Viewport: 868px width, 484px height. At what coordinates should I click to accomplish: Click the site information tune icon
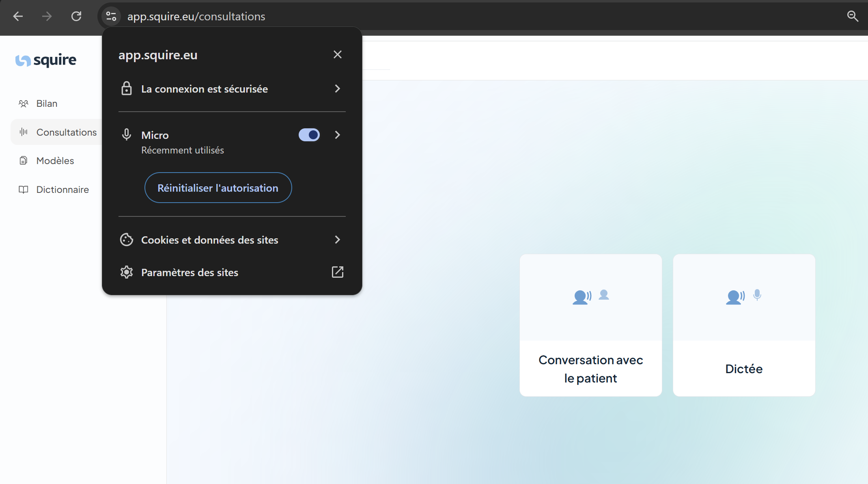click(111, 16)
